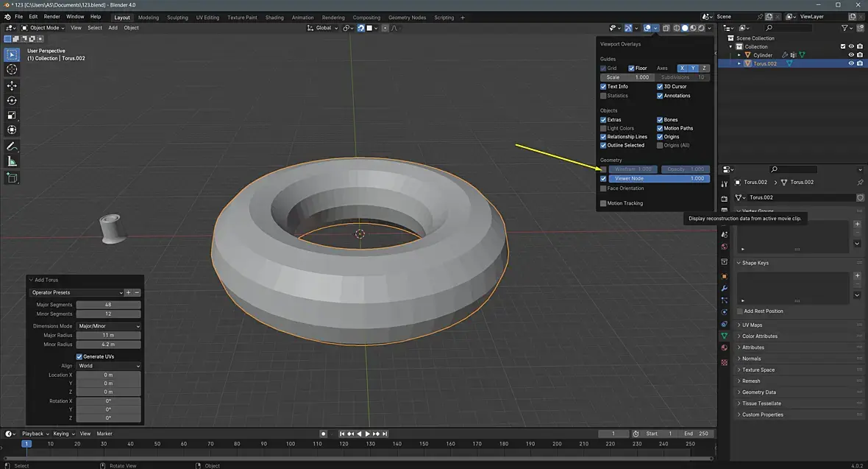Select the Add Cube tool
Screen dimensions: 868x469
12,177
